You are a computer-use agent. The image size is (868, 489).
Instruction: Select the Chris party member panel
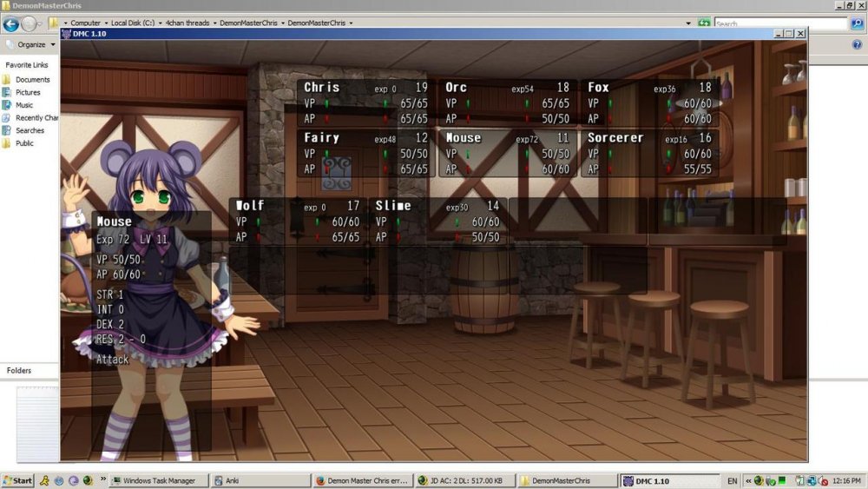coord(365,103)
